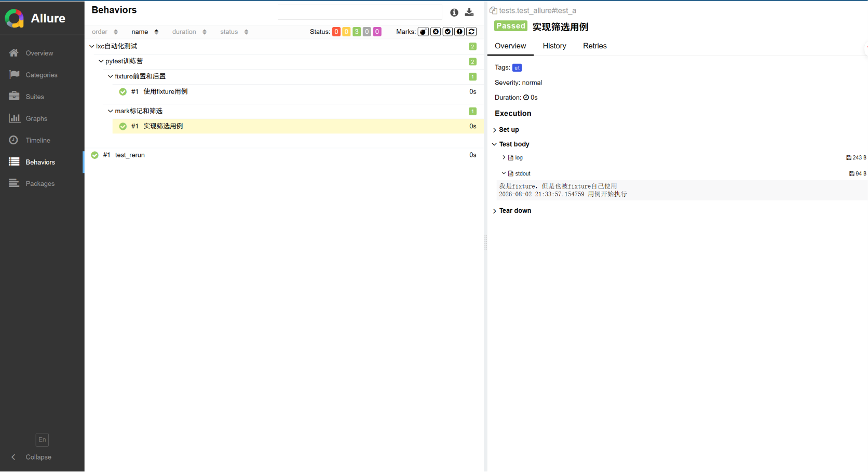
Task: Click the file icon beside log
Action: point(511,158)
